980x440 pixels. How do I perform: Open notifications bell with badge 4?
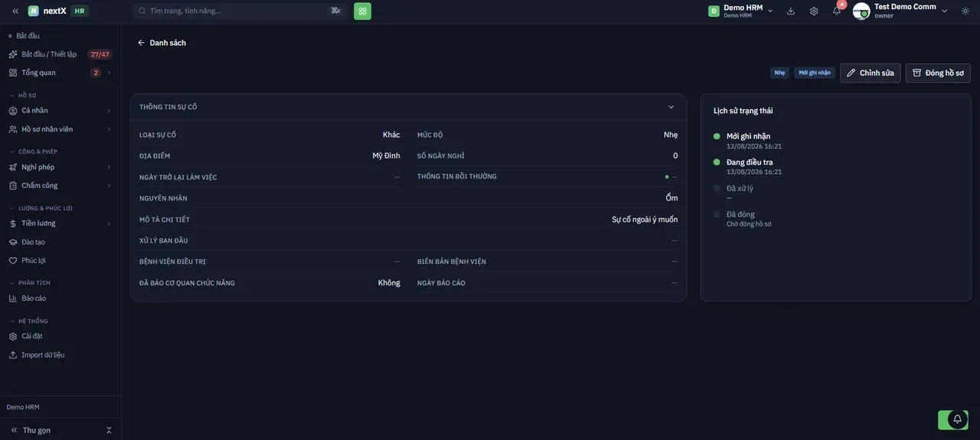coord(837,11)
